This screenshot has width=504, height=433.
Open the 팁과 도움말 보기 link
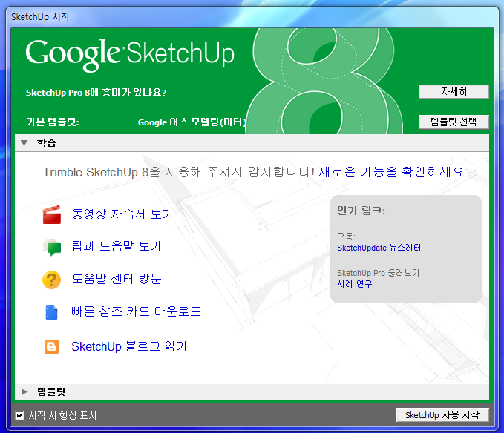(x=116, y=246)
